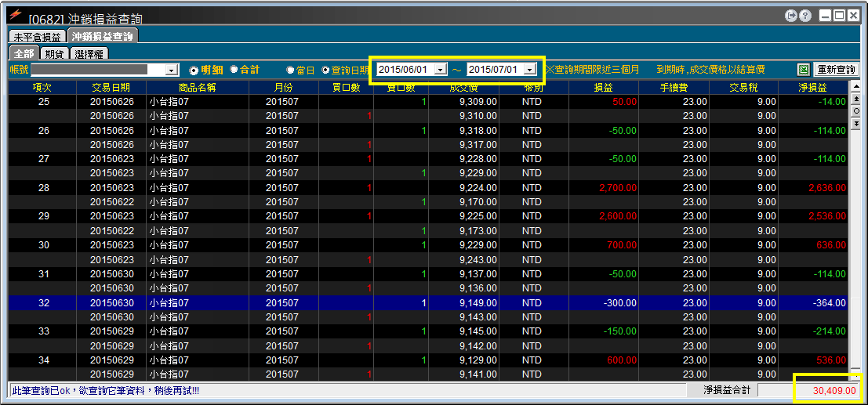Click the 商品名稱 column header
The image size is (868, 405).
click(198, 88)
